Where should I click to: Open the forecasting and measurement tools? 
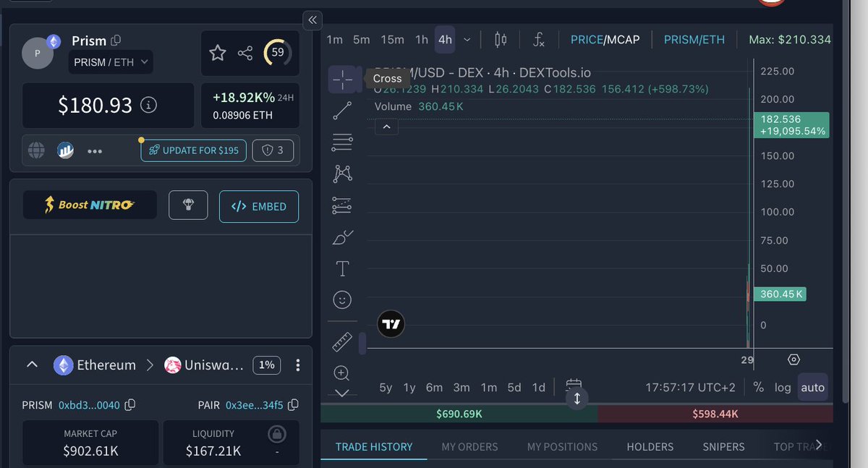(342, 205)
